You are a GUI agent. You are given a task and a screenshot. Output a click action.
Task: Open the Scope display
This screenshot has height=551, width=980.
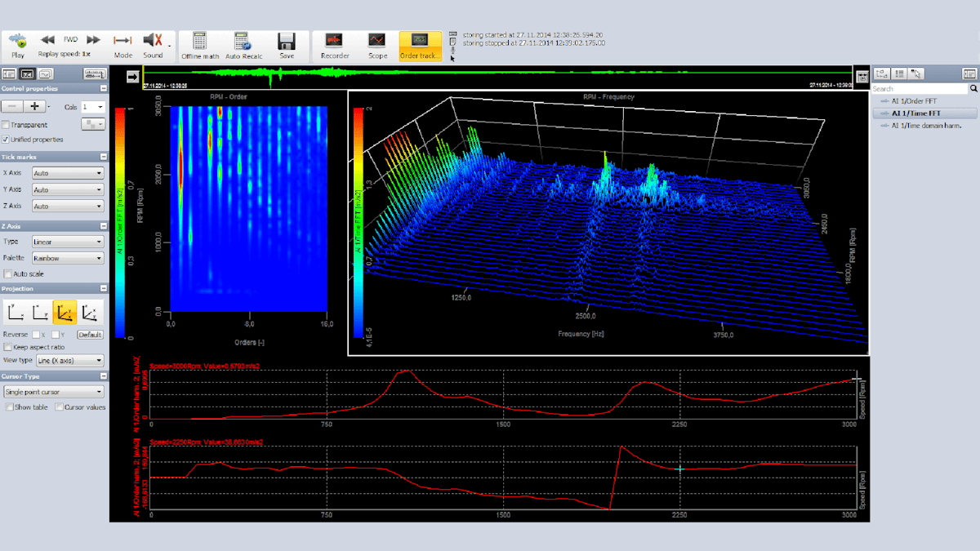[377, 47]
